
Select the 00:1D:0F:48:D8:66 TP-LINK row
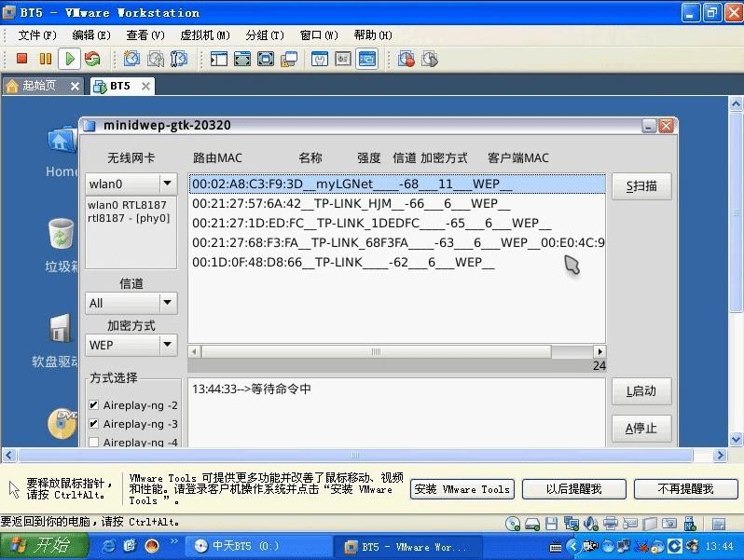[397, 262]
